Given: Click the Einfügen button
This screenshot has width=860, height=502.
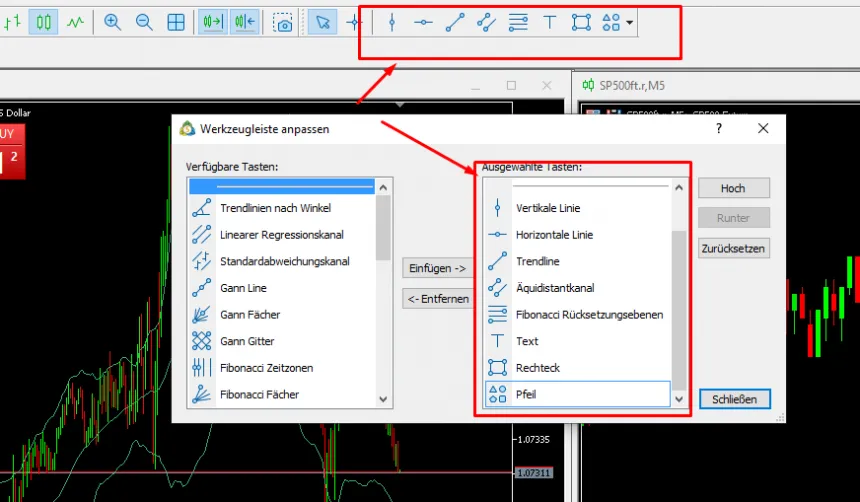Looking at the screenshot, I should tap(438, 268).
